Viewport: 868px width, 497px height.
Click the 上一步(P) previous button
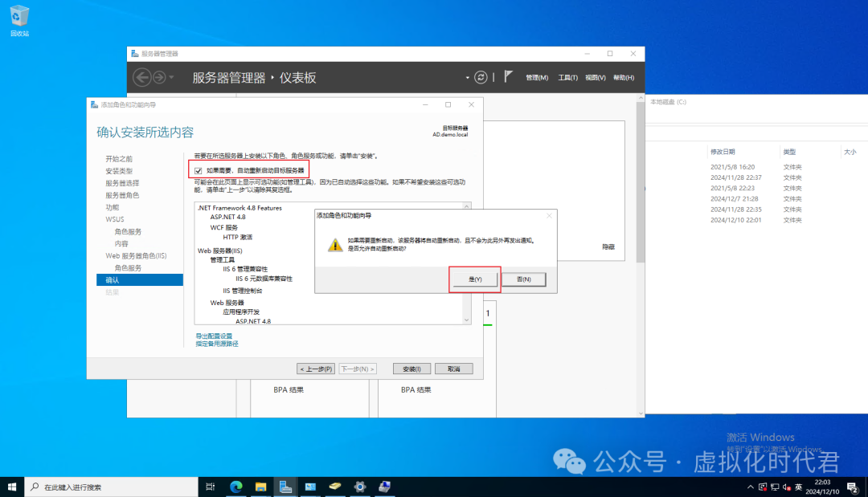(x=316, y=369)
